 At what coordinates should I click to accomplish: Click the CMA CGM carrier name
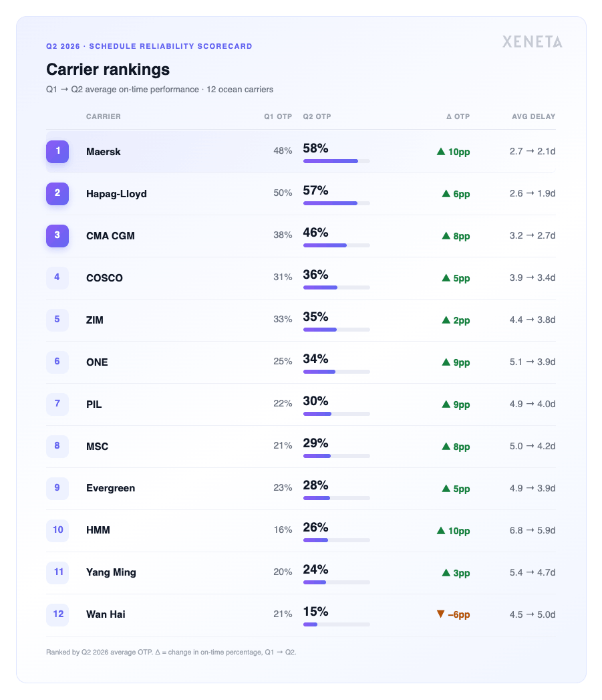110,236
